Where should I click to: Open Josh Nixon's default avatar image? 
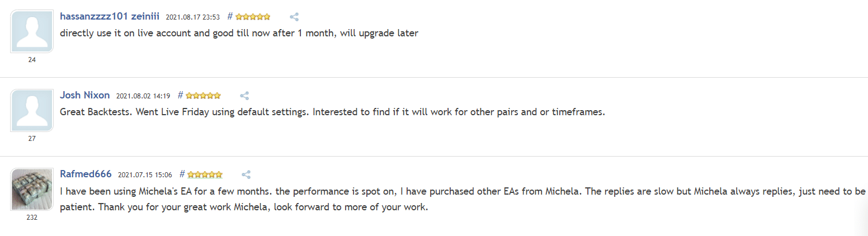(x=32, y=111)
